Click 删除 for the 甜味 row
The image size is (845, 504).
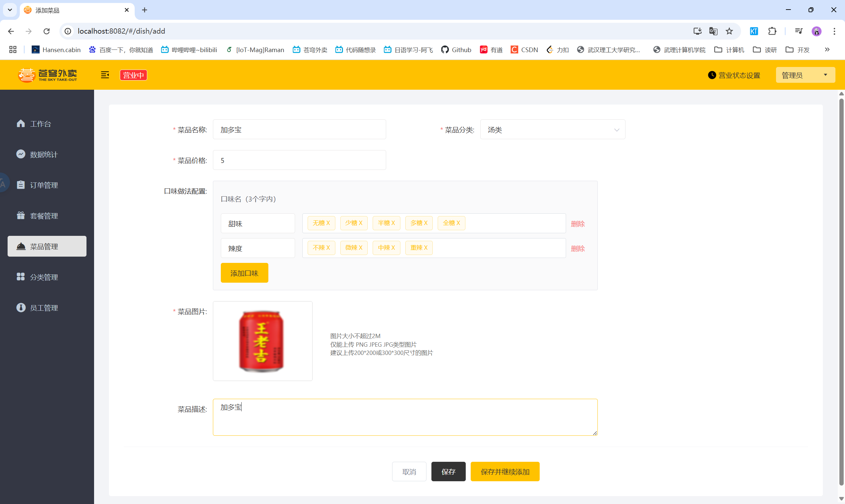point(578,224)
